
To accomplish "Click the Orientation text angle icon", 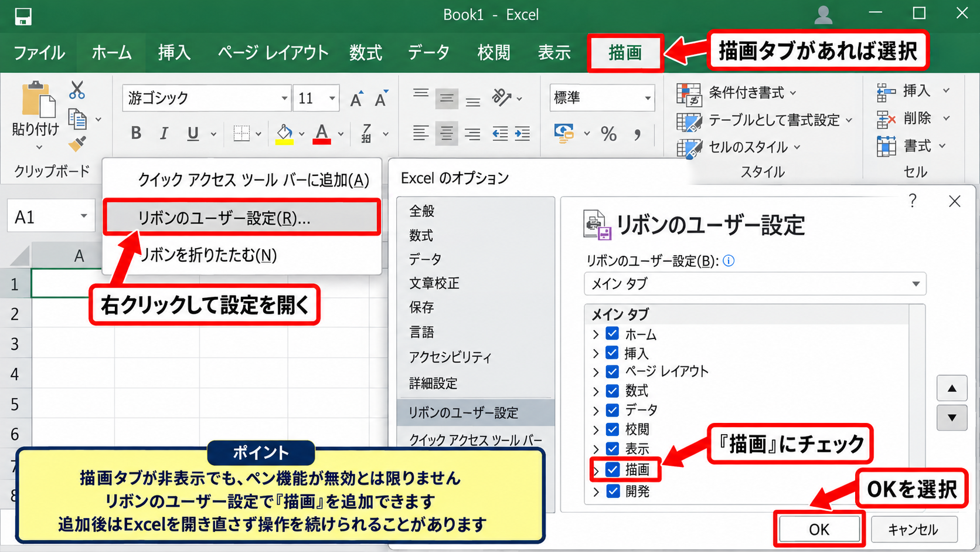I will click(x=502, y=97).
